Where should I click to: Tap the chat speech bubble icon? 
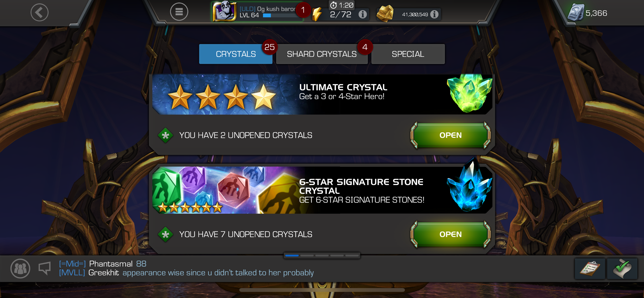[x=45, y=268]
